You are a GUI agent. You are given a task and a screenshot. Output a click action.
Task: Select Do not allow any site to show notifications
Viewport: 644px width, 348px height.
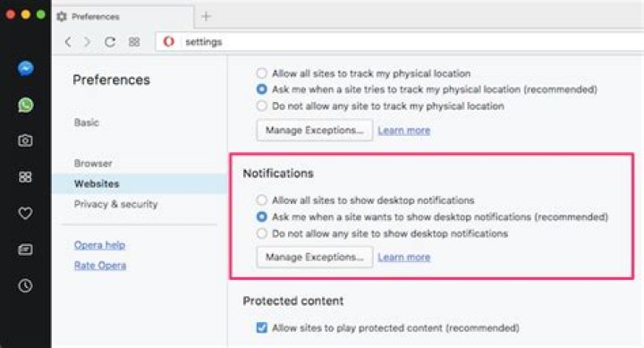(261, 233)
